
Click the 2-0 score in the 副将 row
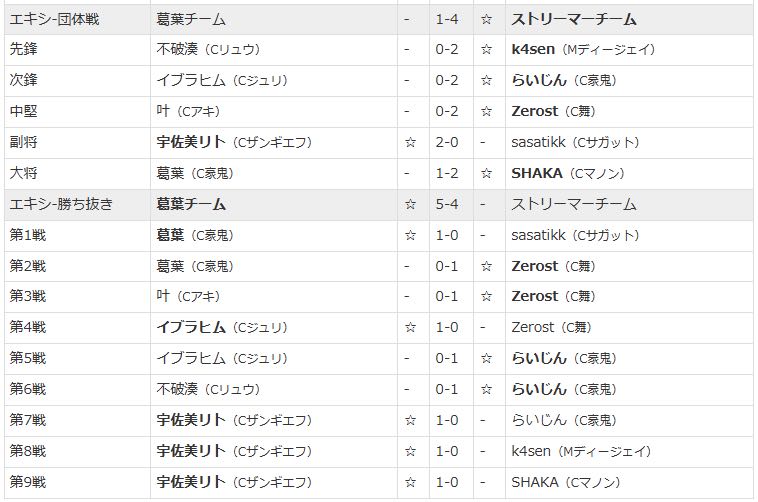point(447,142)
